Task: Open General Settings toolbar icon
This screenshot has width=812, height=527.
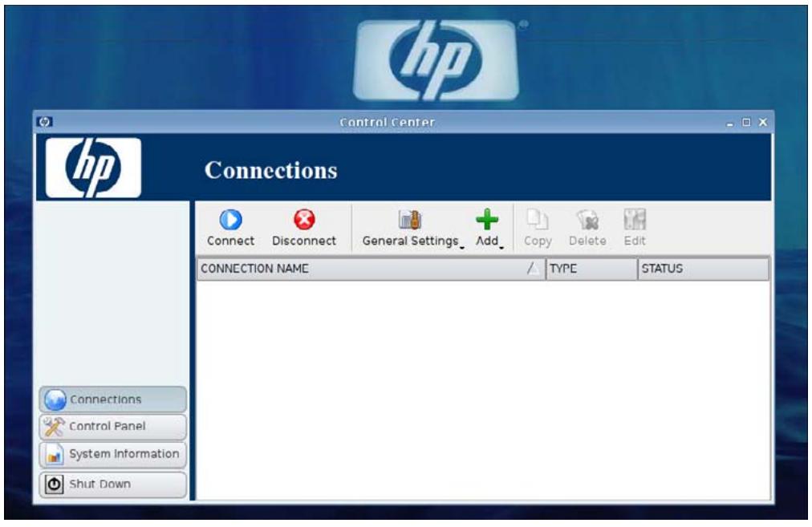Action: (410, 220)
